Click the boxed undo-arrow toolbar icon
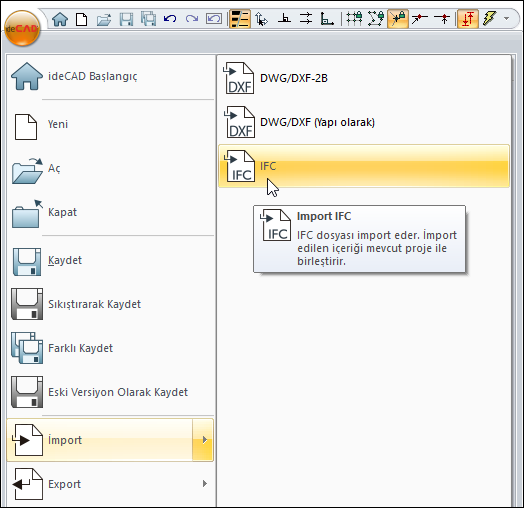 pos(214,18)
